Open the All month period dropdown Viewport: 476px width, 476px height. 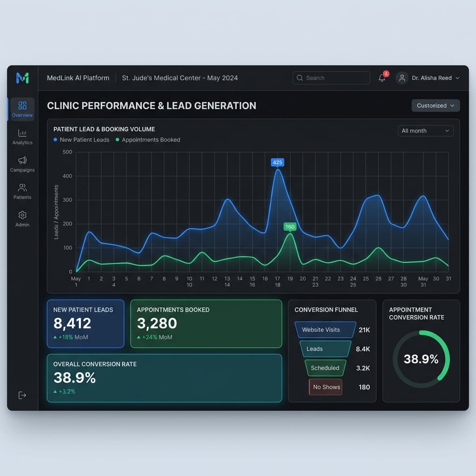pyautogui.click(x=425, y=131)
